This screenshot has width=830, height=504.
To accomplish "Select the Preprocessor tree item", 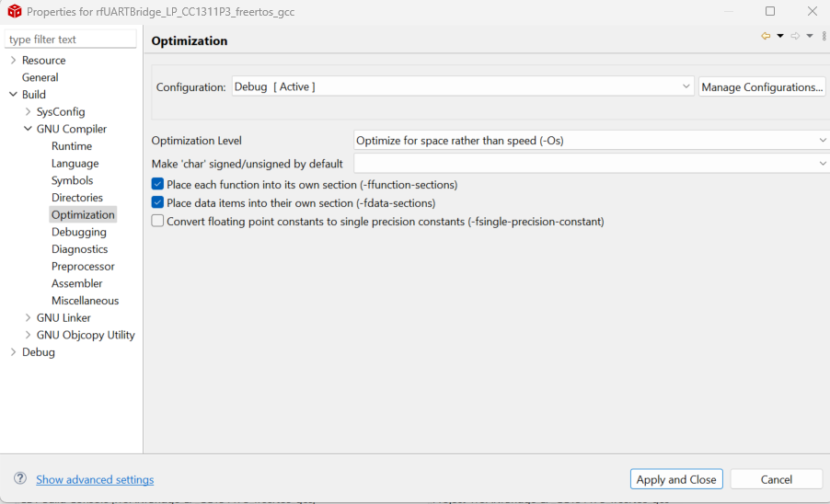I will click(85, 267).
